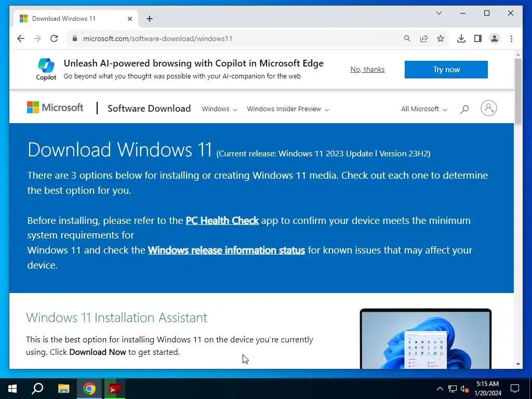Select the Download Windows 11 tab
Viewport: 532px width, 399px height.
point(76,19)
